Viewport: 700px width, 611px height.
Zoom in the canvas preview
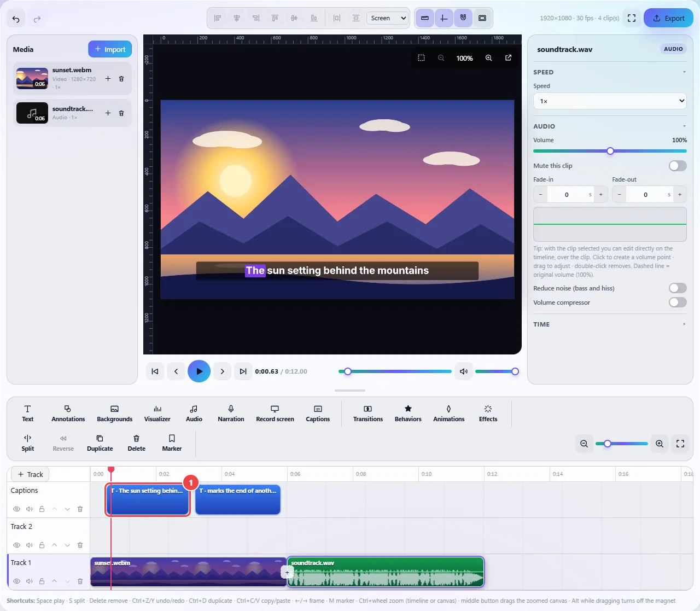click(488, 58)
